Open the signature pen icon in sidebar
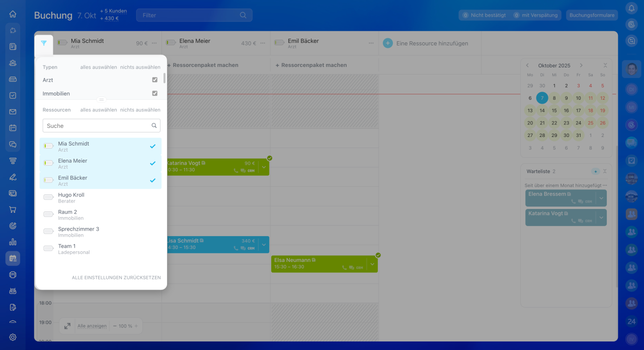644x350 pixels. 13,177
